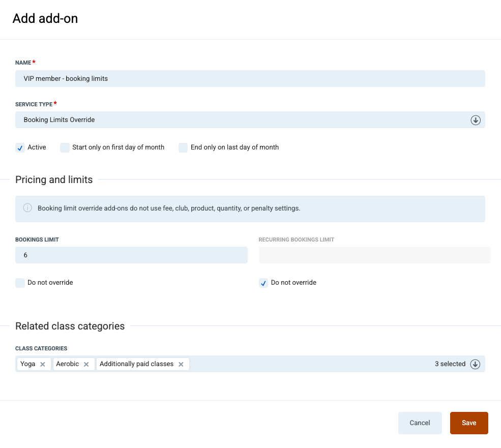Click the 3 selected indicator
501x448 pixels.
pyautogui.click(x=450, y=364)
